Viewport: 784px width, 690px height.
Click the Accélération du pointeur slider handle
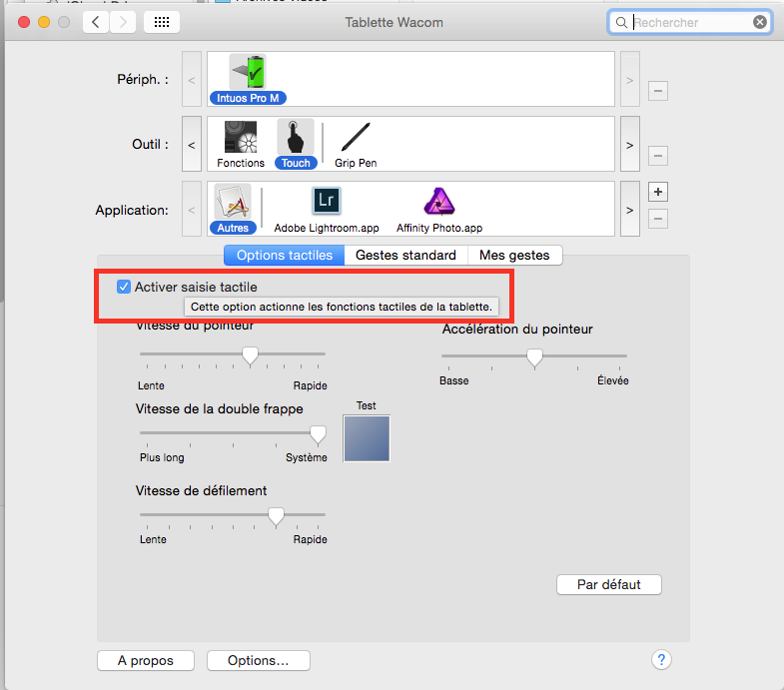click(x=534, y=358)
